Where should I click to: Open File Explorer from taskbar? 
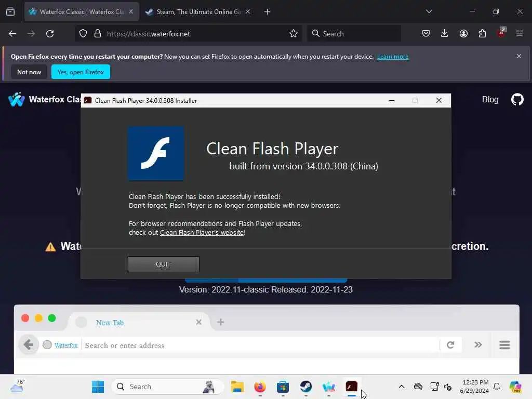click(237, 387)
